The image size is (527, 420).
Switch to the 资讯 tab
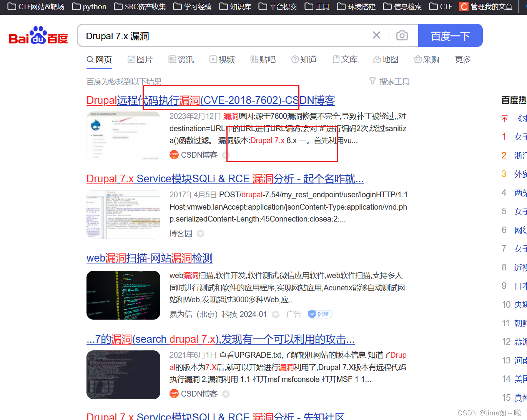tap(181, 60)
